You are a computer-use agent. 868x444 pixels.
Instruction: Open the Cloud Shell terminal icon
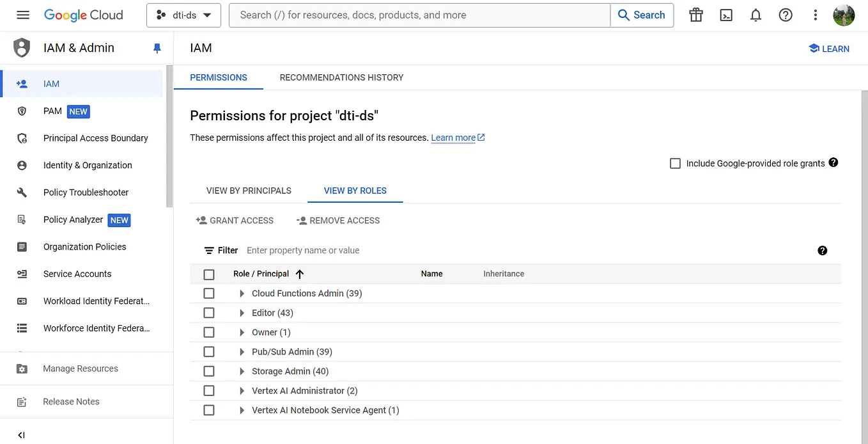point(725,15)
